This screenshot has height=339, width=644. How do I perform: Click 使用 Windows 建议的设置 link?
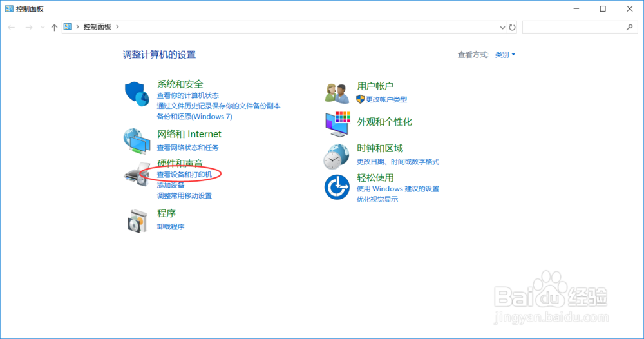[397, 189]
